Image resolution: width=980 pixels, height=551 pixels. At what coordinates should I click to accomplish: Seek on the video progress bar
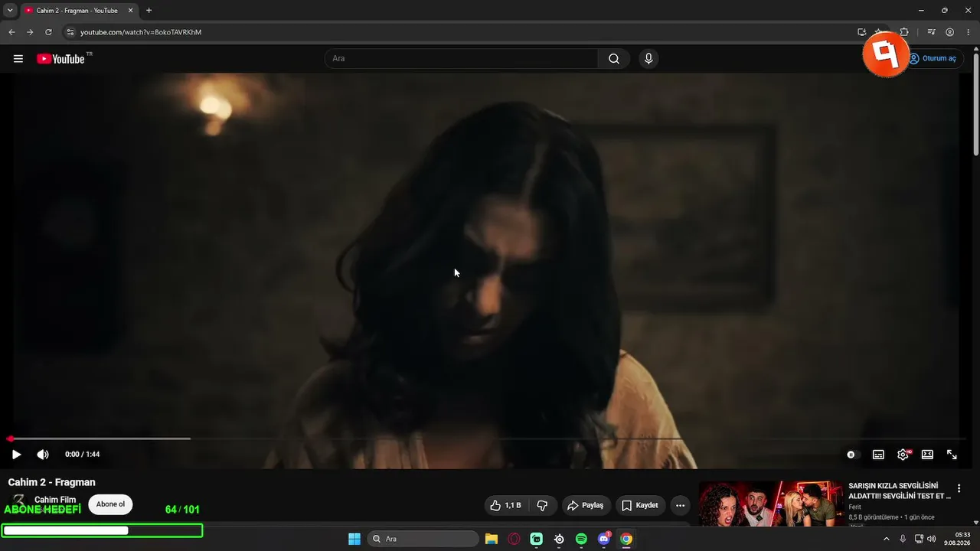(485, 439)
